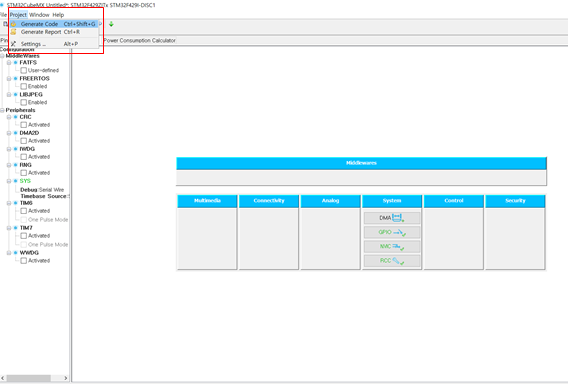Viewport: 568px width, 384px height.
Task: Click the Generate Report paper icon
Action: (13, 32)
